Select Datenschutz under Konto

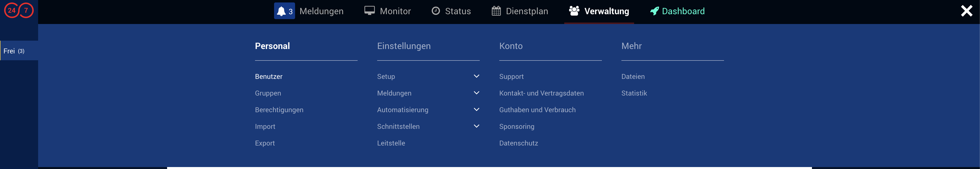click(x=519, y=144)
